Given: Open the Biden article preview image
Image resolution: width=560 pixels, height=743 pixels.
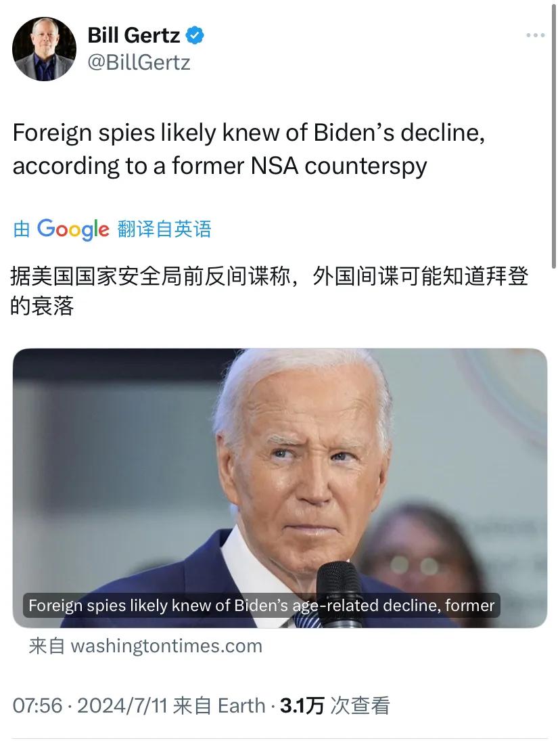Looking at the screenshot, I should click(280, 488).
